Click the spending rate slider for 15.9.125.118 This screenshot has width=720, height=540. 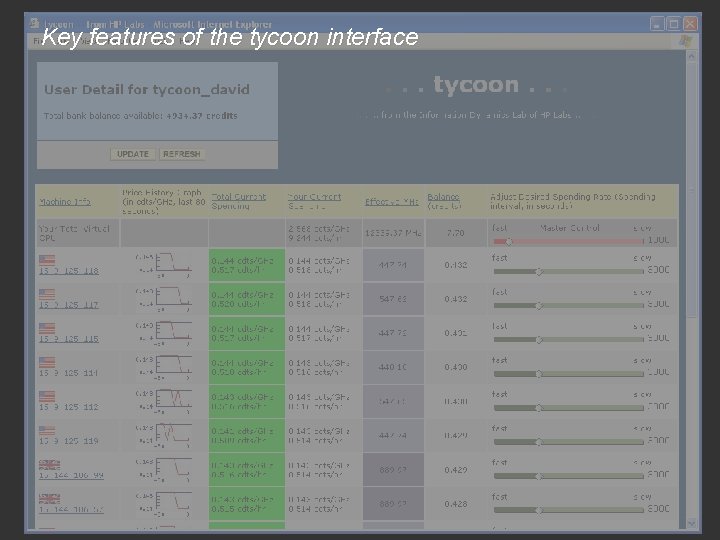pos(568,271)
